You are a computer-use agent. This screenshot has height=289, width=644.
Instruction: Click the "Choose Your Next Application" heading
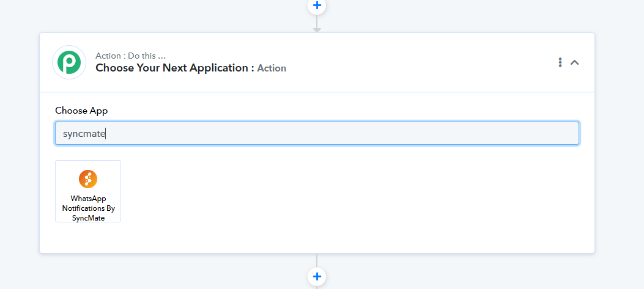click(175, 68)
